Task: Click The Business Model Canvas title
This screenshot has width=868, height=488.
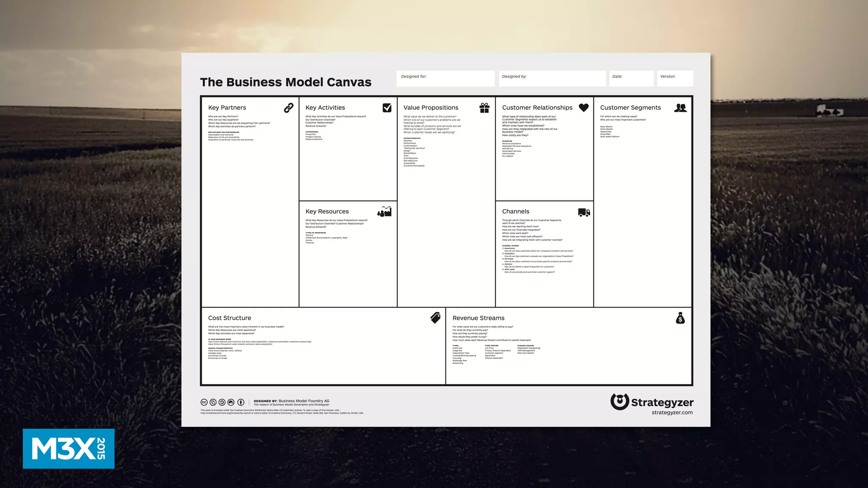Action: [x=285, y=82]
